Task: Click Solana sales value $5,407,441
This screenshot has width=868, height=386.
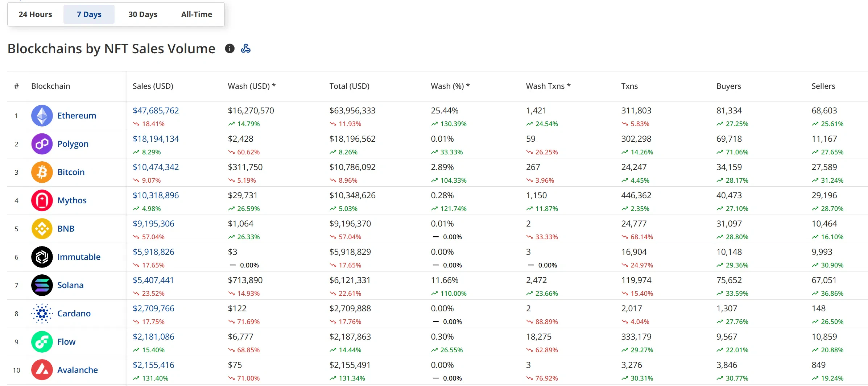Action: tap(153, 280)
